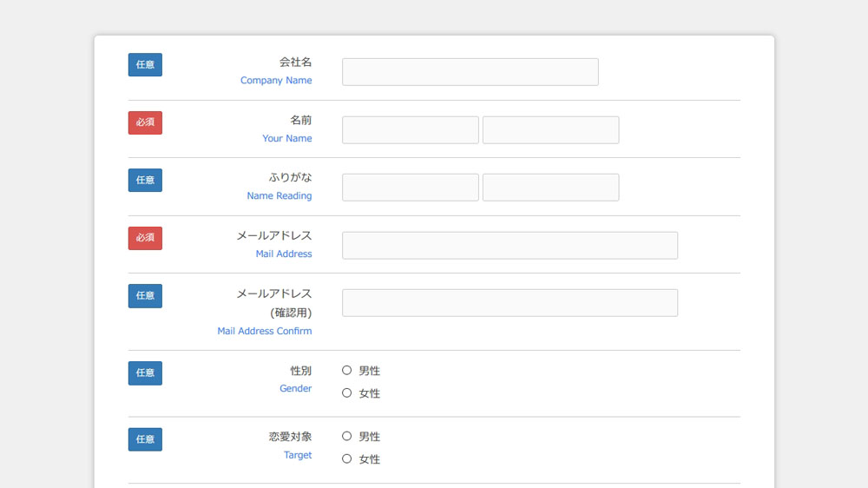Click the "会社名" label text

[296, 62]
